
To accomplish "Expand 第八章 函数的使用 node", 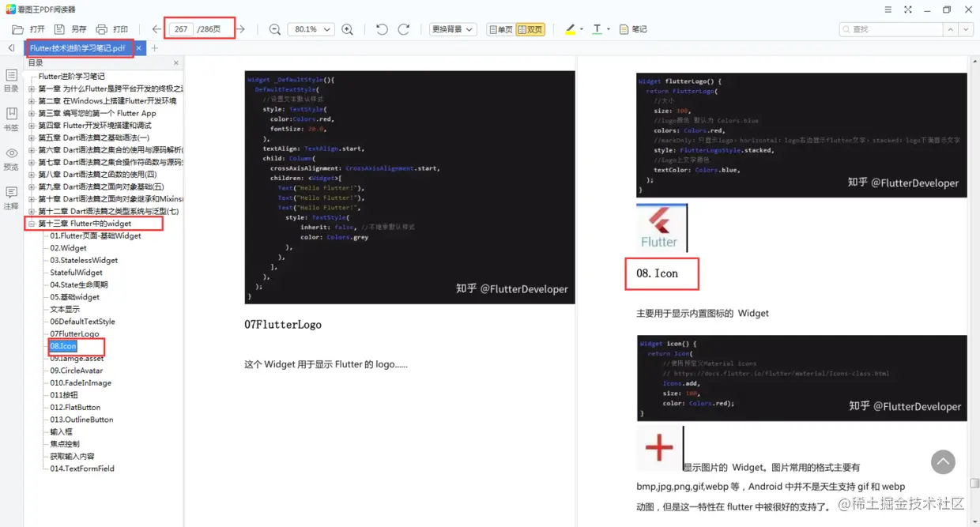I will point(32,175).
